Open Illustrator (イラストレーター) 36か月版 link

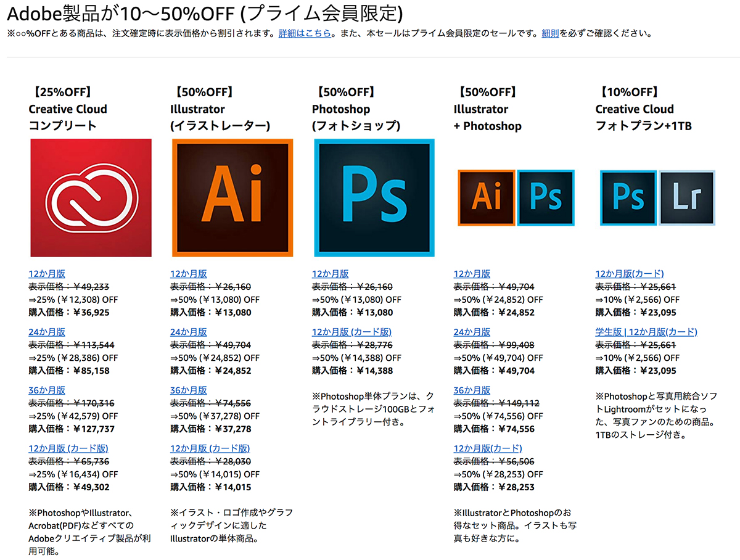189,390
